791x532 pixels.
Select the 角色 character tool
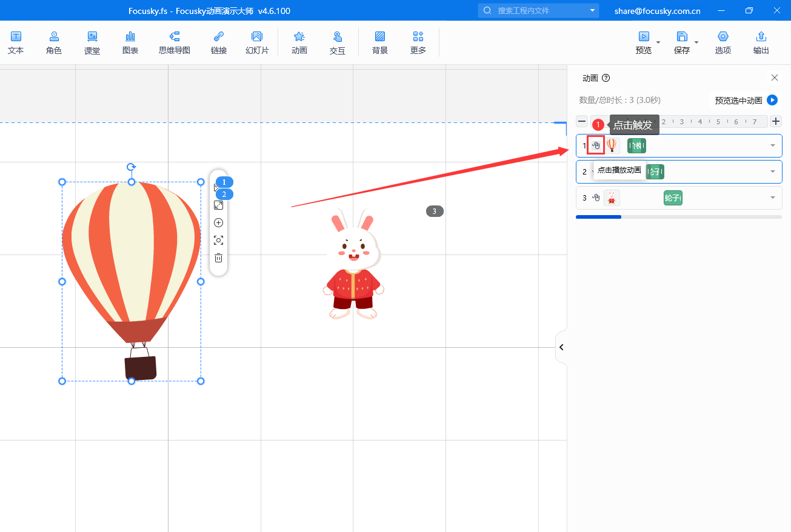coord(54,42)
